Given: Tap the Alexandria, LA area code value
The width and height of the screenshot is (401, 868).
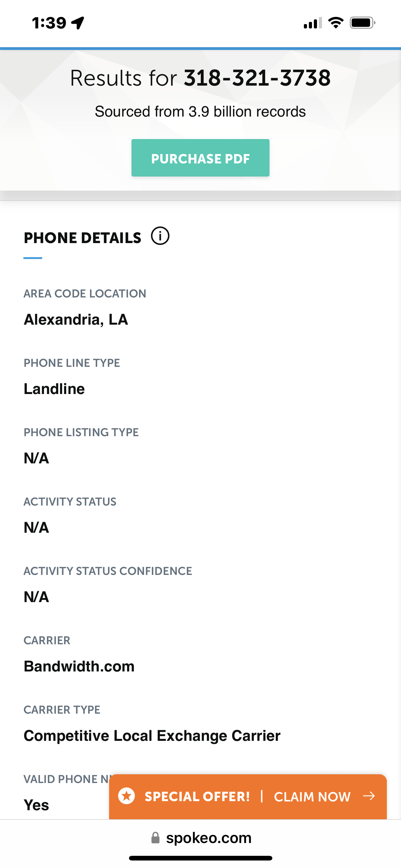Looking at the screenshot, I should [76, 319].
